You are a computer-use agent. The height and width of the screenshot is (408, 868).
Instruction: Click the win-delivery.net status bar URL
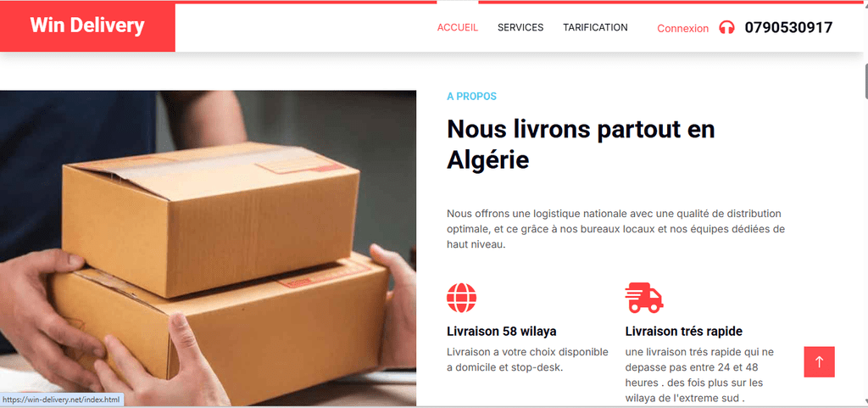pos(61,400)
